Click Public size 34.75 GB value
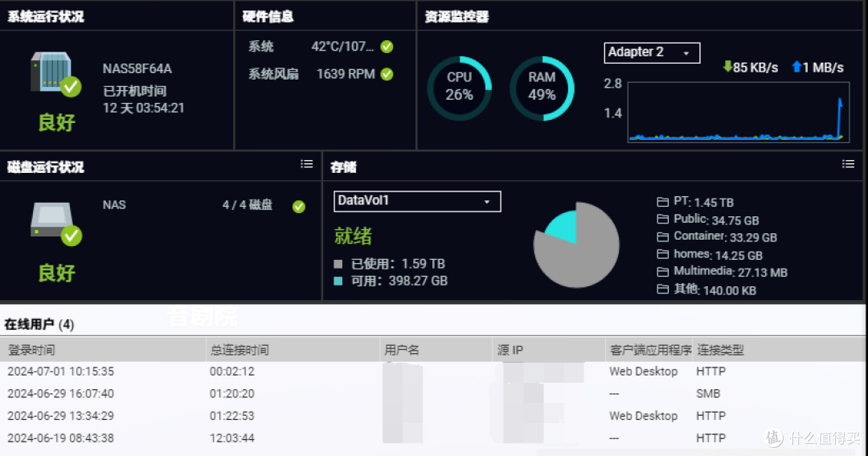This screenshot has width=868, height=456. click(x=735, y=220)
